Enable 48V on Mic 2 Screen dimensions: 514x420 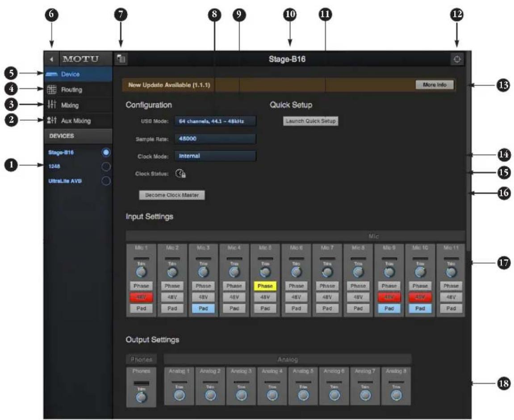point(172,298)
